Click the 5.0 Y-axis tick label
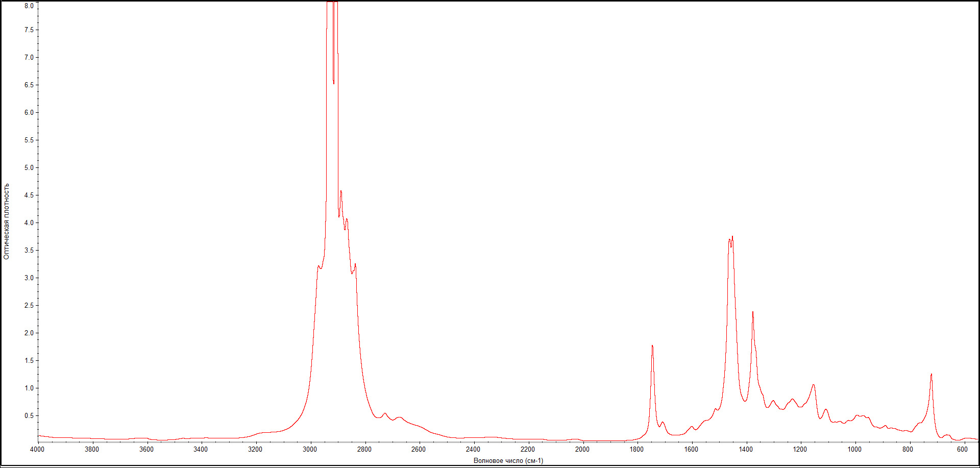Screen dimensions: 980x468 tap(29, 167)
